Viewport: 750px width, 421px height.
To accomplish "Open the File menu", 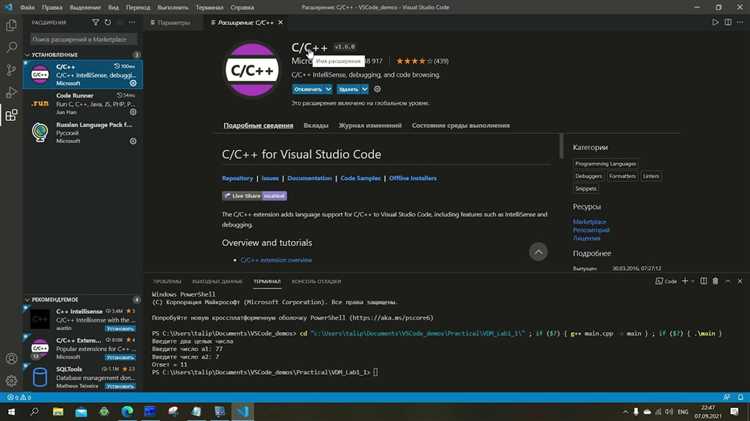I will click(x=27, y=7).
